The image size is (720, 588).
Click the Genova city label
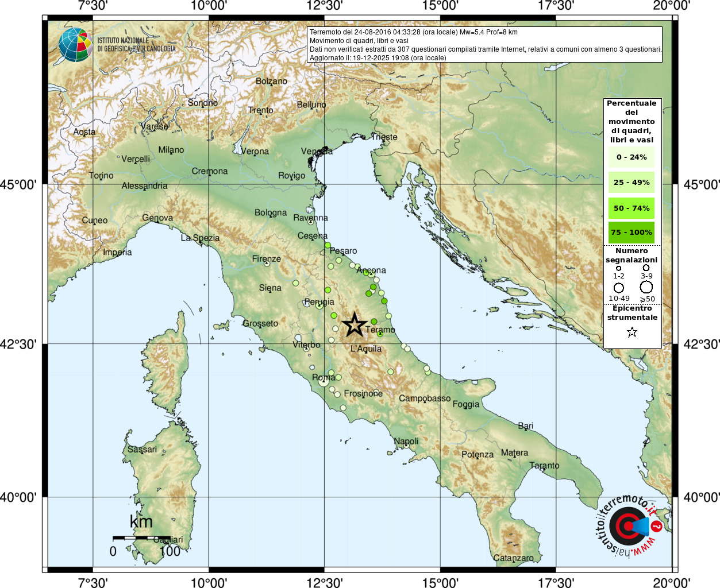coord(157,218)
